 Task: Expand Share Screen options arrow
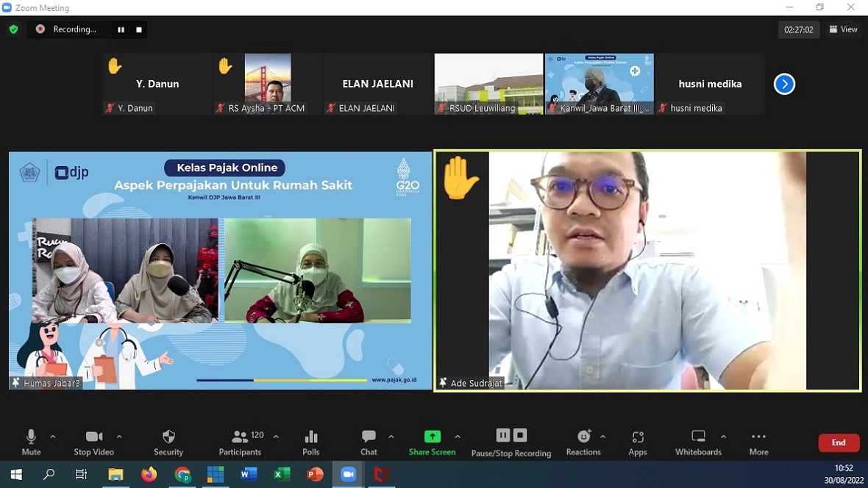click(x=458, y=437)
